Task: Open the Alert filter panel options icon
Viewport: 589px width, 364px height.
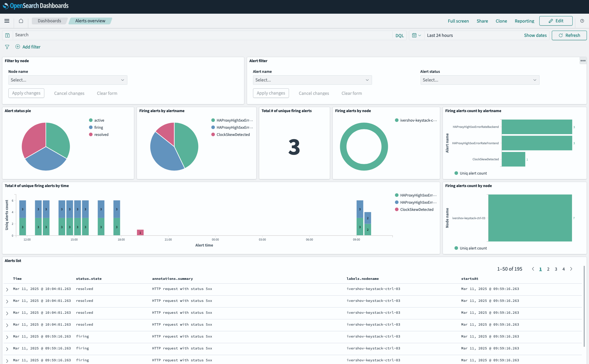Action: coord(583,61)
